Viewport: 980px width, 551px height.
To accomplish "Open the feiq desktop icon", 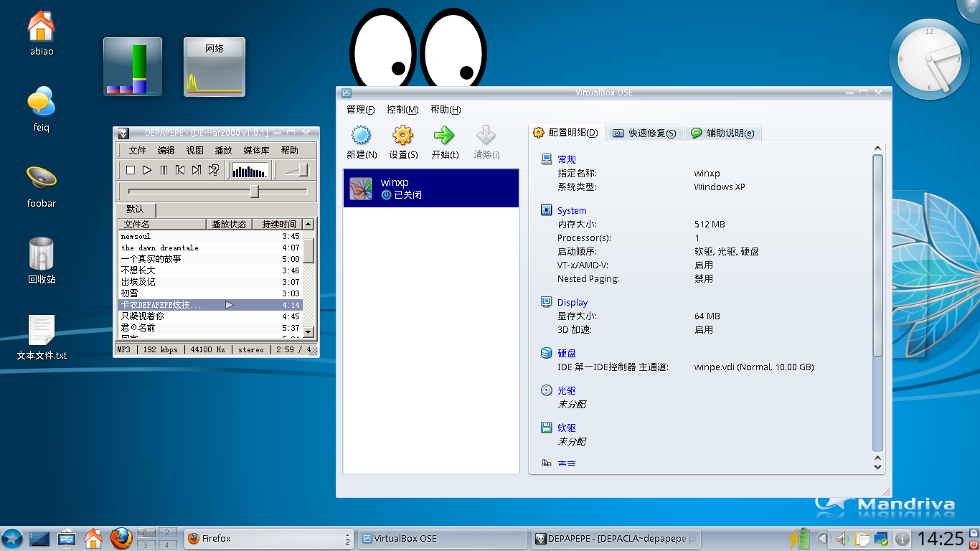I will click(x=42, y=109).
